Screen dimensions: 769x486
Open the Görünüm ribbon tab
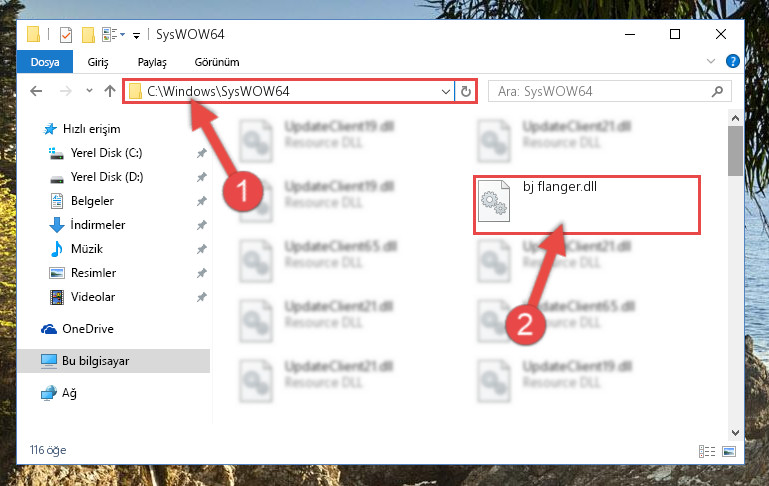(x=217, y=62)
